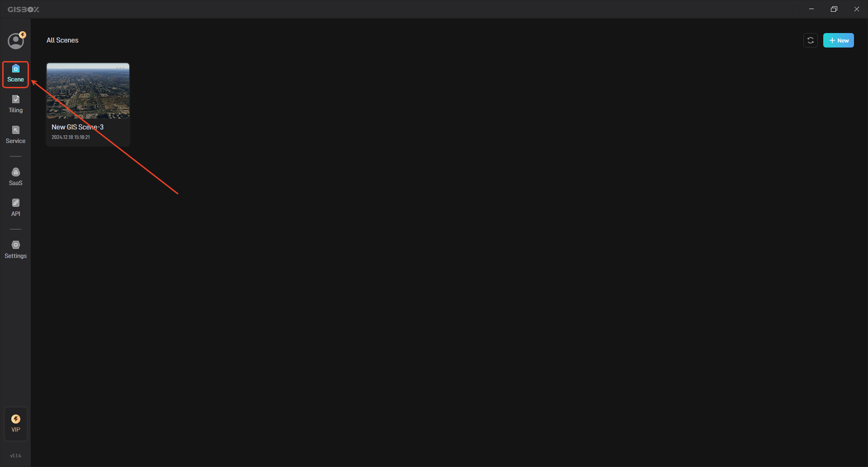Screen dimensions: 868x467
Task: Click the v1.1.4 version label
Action: (x=16, y=456)
